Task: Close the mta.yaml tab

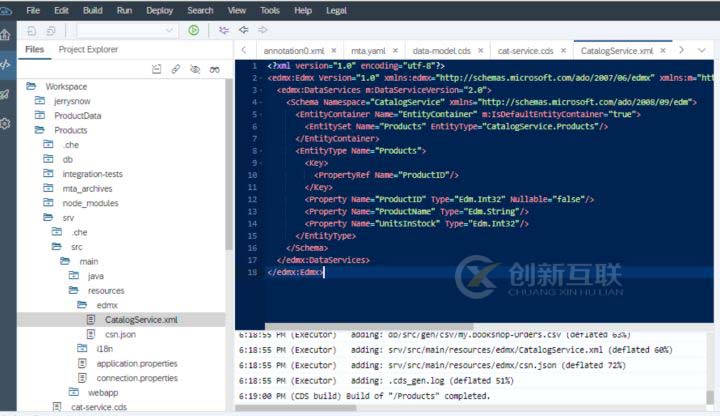Action: point(395,51)
